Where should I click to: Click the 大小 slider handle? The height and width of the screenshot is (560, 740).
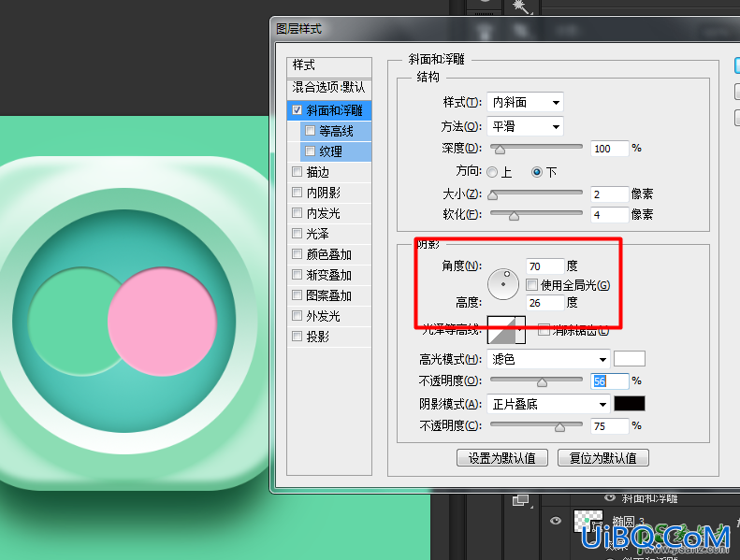[x=493, y=194]
